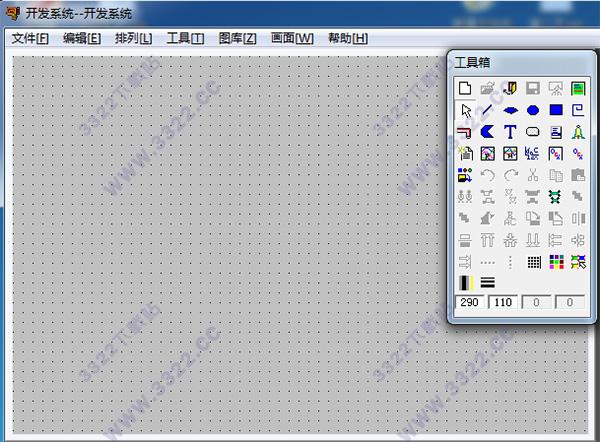Click the two figures icon in toolbox
The image size is (600, 442).
click(465, 197)
